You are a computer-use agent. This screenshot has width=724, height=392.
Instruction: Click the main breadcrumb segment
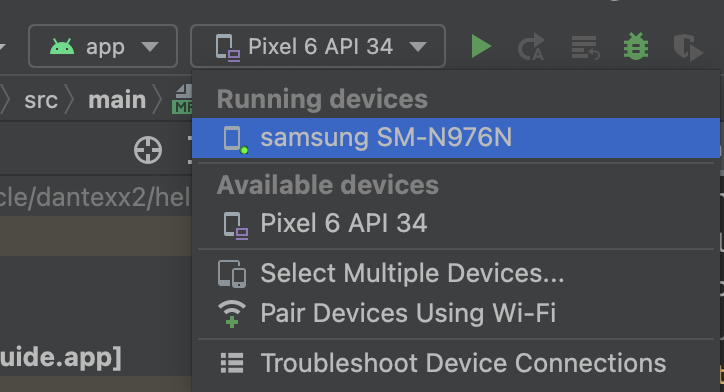click(117, 100)
